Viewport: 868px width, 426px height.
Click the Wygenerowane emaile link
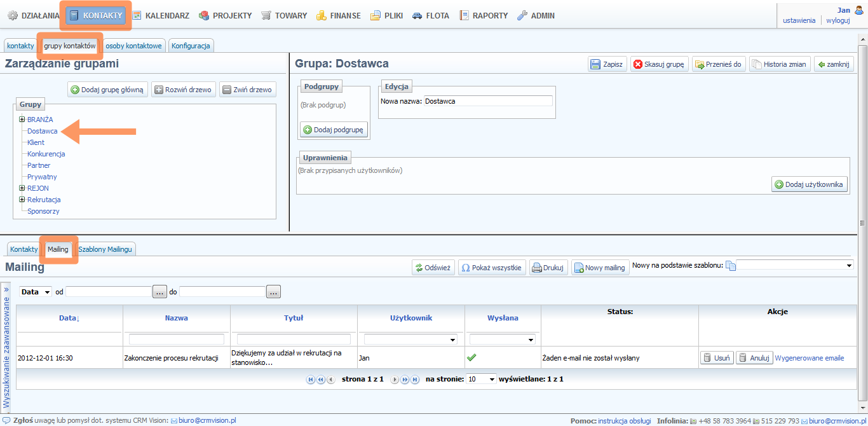[x=809, y=358]
